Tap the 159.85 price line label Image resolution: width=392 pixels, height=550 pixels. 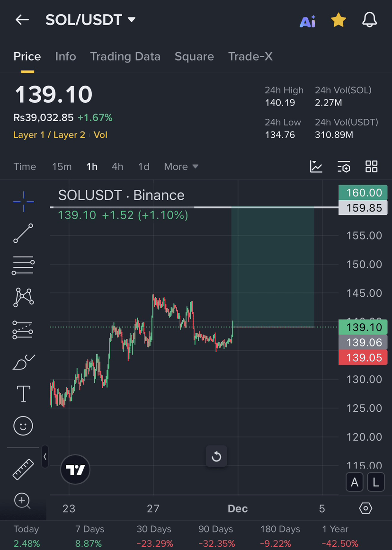[363, 208]
